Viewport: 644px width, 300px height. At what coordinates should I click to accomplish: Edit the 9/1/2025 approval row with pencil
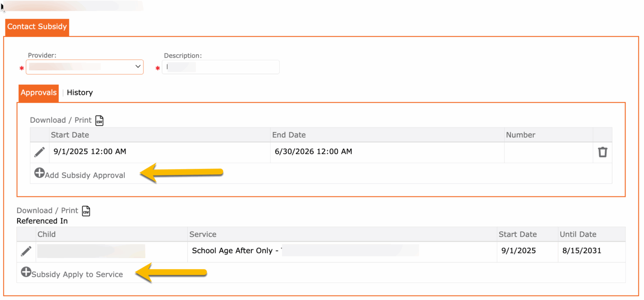point(40,152)
